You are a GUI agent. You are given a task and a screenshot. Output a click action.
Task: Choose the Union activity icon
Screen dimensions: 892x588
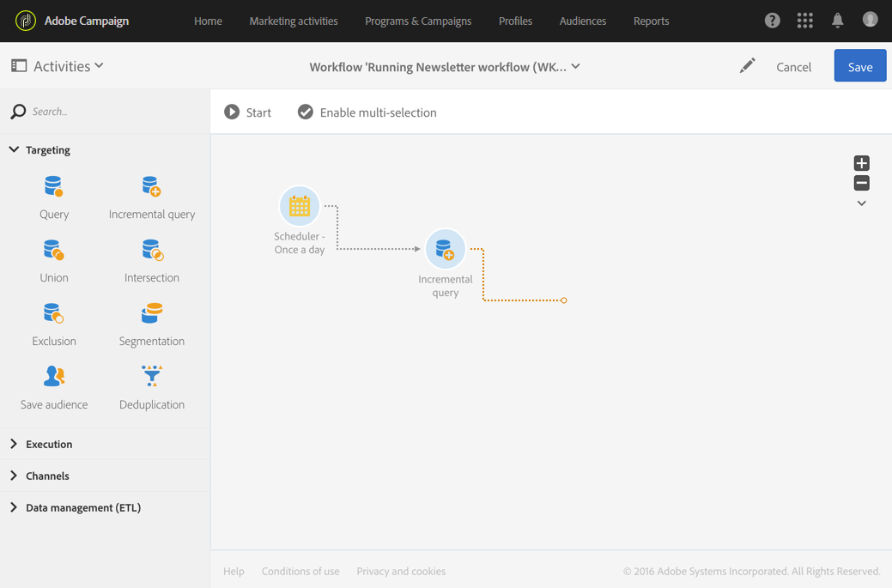click(53, 250)
